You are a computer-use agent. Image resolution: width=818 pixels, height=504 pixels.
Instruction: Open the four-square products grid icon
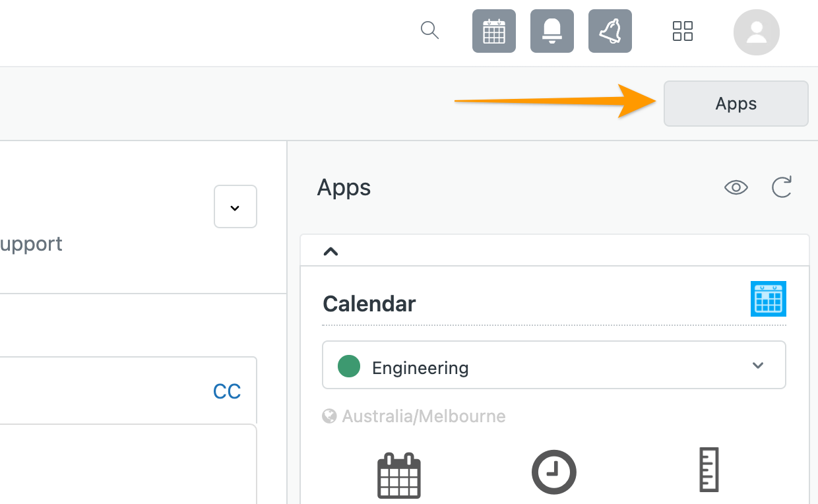[683, 31]
